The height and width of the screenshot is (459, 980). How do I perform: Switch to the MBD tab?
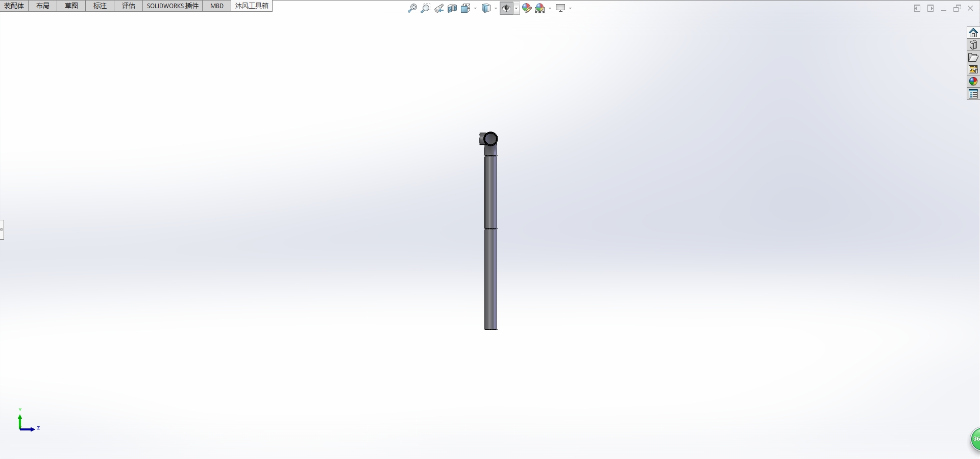coord(217,6)
